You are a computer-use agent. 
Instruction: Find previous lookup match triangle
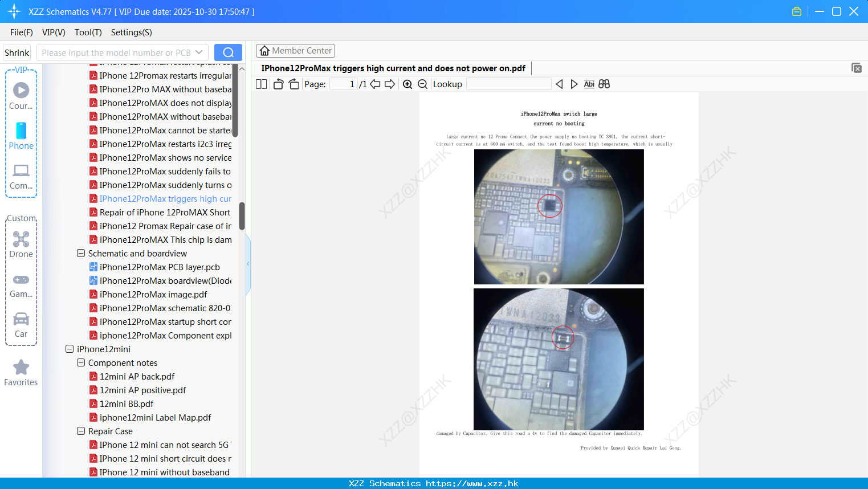pyautogui.click(x=559, y=84)
